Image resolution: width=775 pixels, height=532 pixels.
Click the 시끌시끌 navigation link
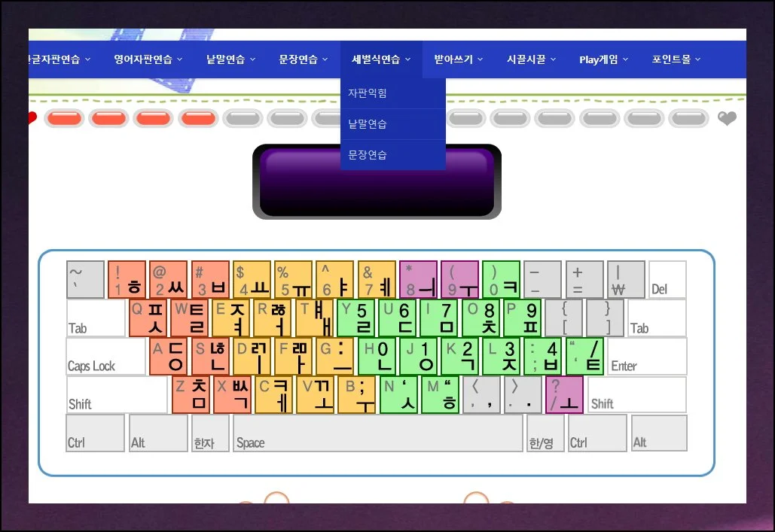(x=531, y=59)
